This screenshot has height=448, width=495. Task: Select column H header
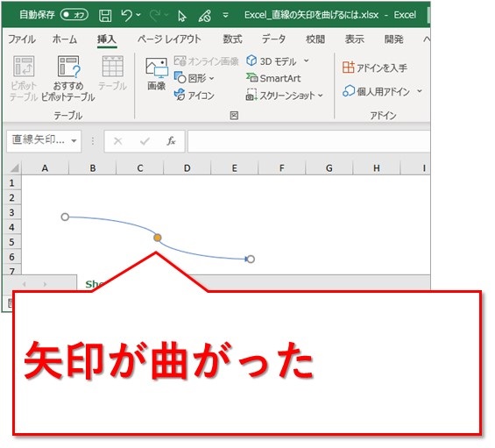[x=377, y=168]
